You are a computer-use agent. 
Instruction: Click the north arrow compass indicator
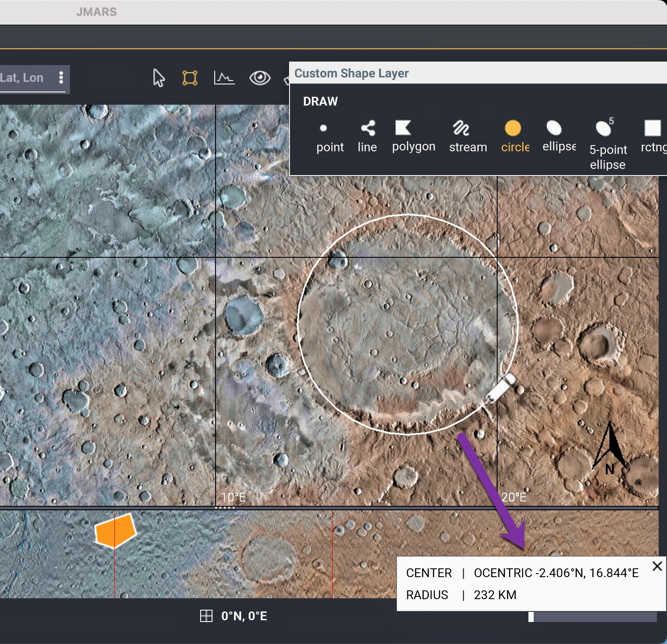coord(609,449)
